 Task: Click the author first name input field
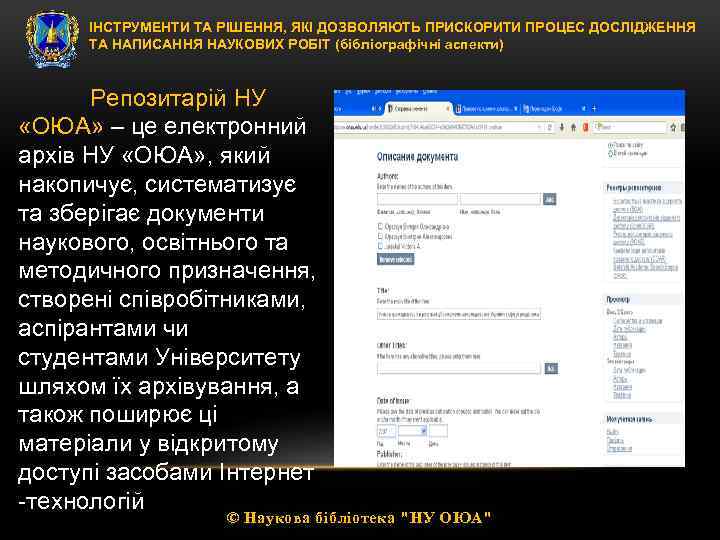pos(500,199)
